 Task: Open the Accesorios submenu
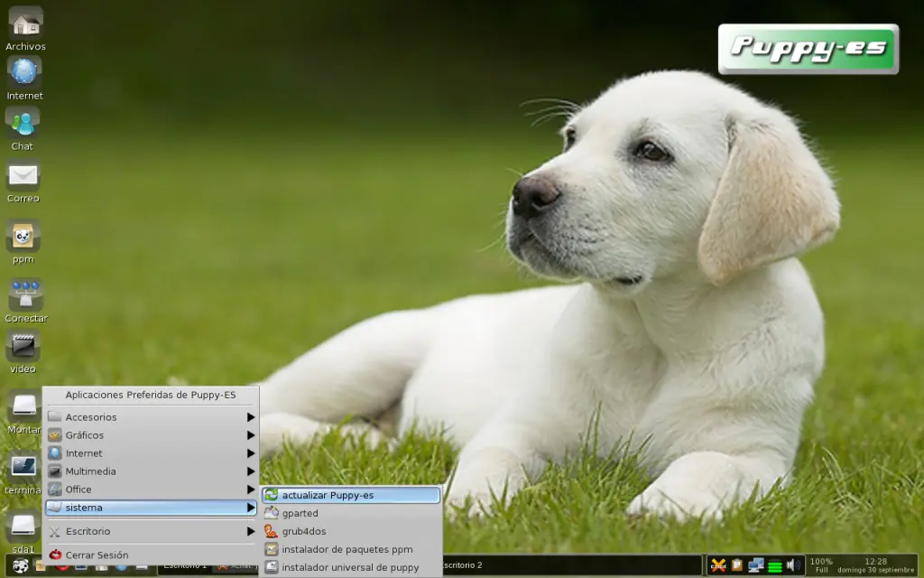coord(152,417)
